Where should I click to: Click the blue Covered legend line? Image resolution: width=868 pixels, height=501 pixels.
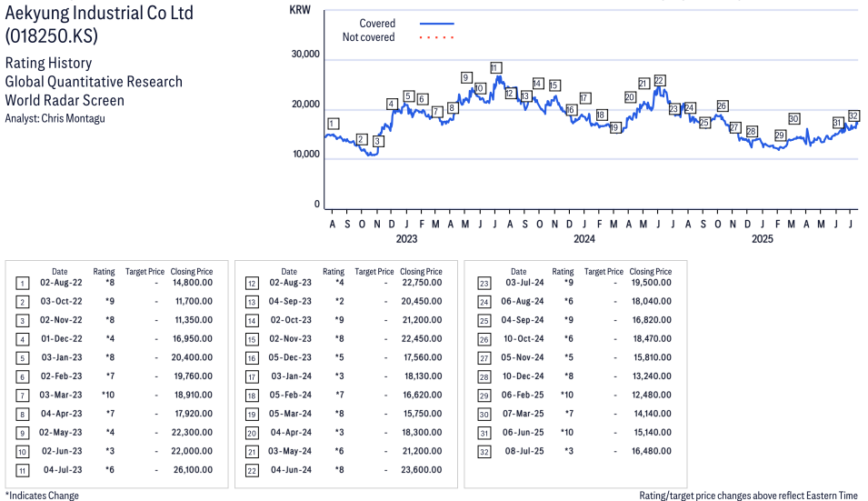click(437, 24)
